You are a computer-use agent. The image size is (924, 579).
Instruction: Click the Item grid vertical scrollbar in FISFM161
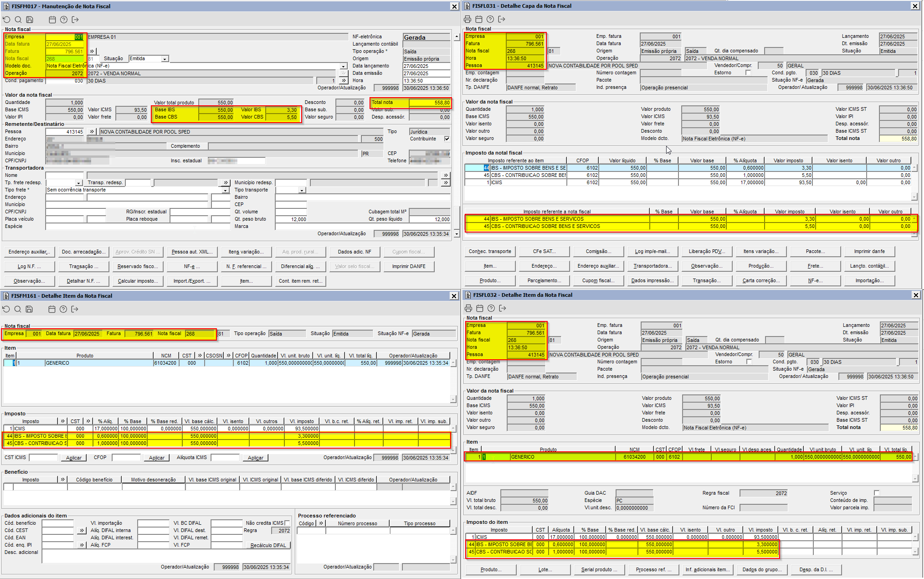tap(453, 381)
